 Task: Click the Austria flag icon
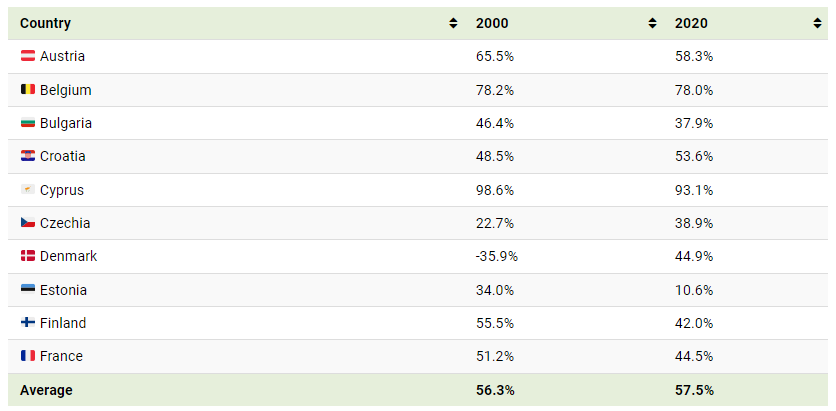[28, 57]
